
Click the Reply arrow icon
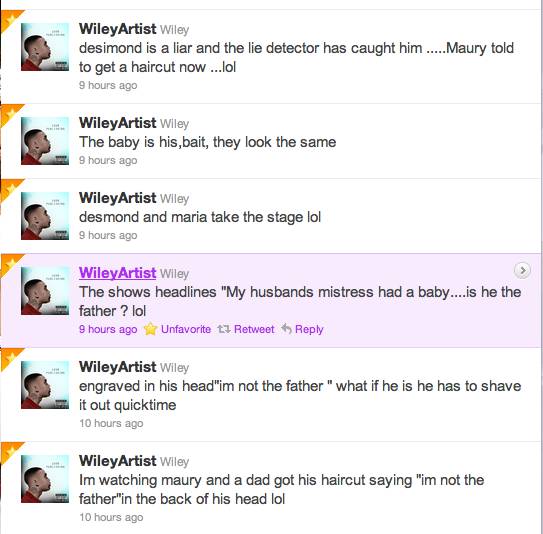(x=286, y=328)
